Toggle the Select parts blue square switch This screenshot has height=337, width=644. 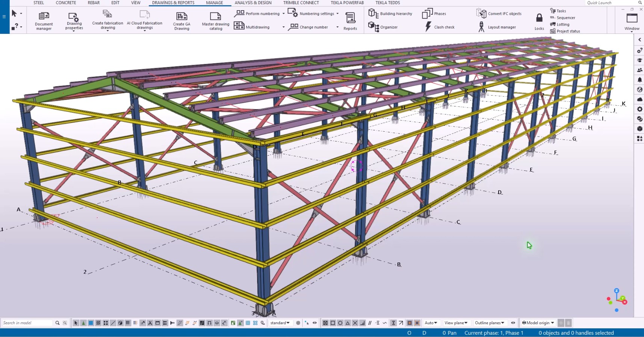tap(91, 323)
